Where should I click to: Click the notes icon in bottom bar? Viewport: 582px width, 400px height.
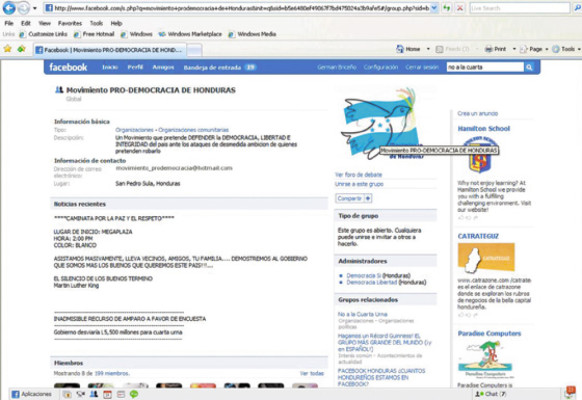121,394
